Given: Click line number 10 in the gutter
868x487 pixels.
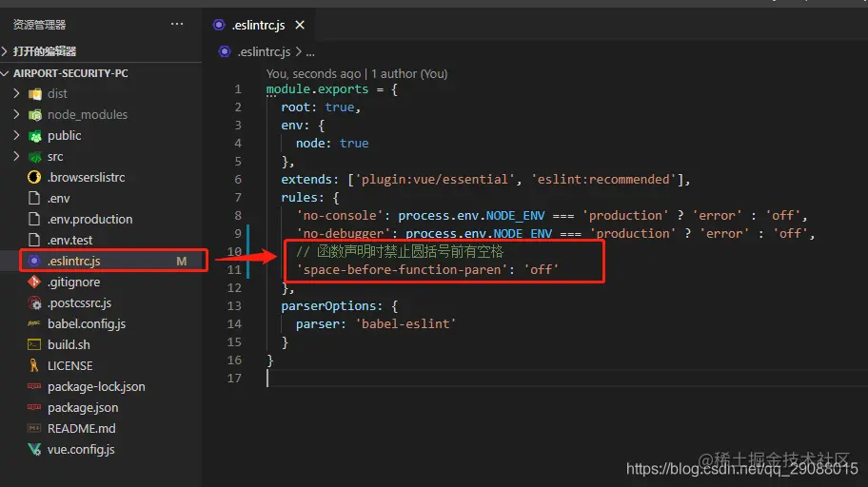Looking at the screenshot, I should pyautogui.click(x=235, y=251).
